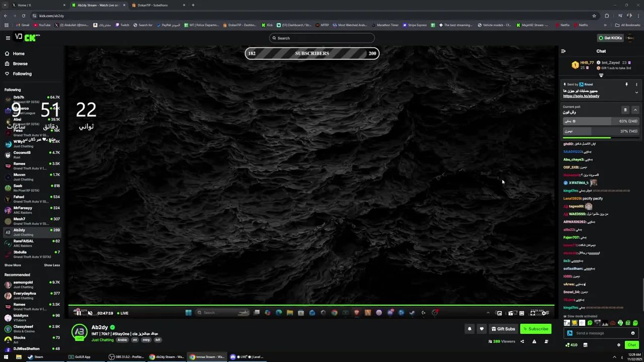Pause the stream video
Image resolution: width=644 pixels, height=362 pixels.
[78, 313]
